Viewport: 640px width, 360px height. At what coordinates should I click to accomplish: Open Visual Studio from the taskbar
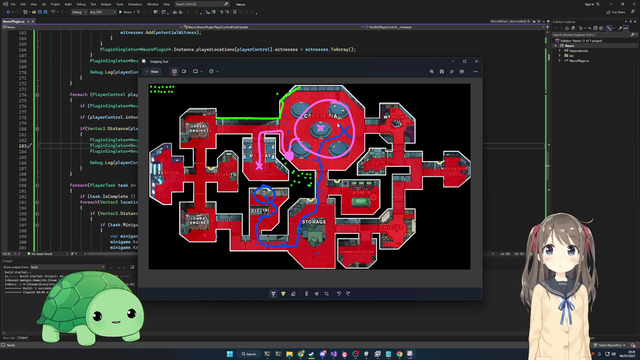point(333,354)
